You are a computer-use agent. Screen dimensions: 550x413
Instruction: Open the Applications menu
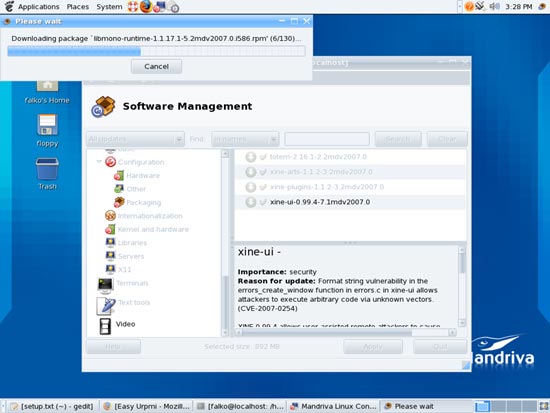(x=39, y=7)
